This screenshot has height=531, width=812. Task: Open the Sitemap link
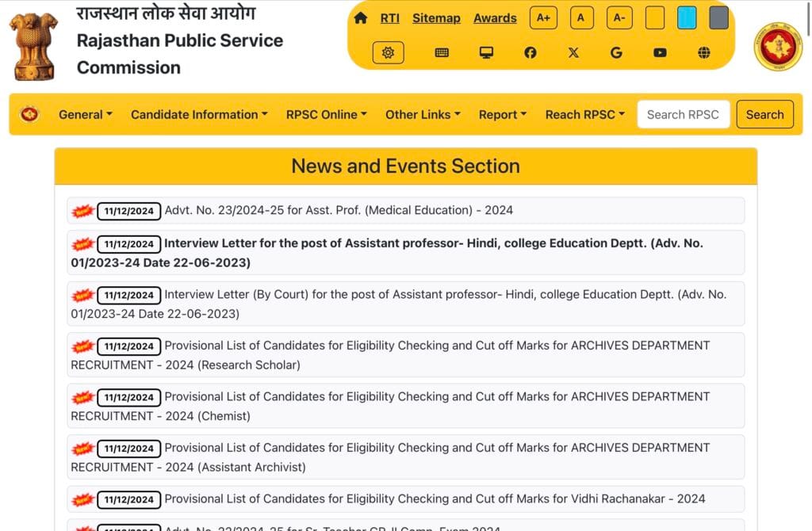tap(436, 18)
